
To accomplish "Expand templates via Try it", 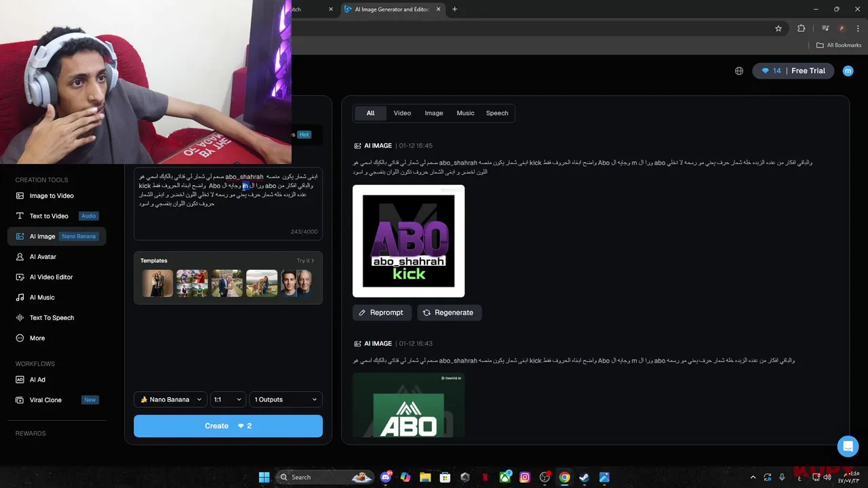I will 305,261.
